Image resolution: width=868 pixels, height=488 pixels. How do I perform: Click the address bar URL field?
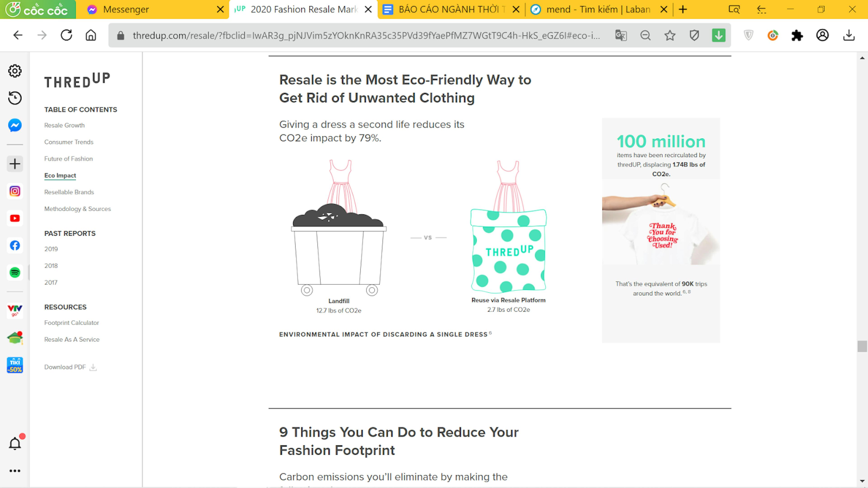click(366, 35)
